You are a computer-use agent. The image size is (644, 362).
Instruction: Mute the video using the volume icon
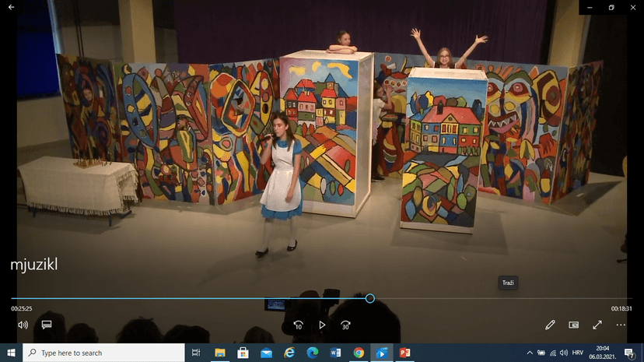(23, 325)
